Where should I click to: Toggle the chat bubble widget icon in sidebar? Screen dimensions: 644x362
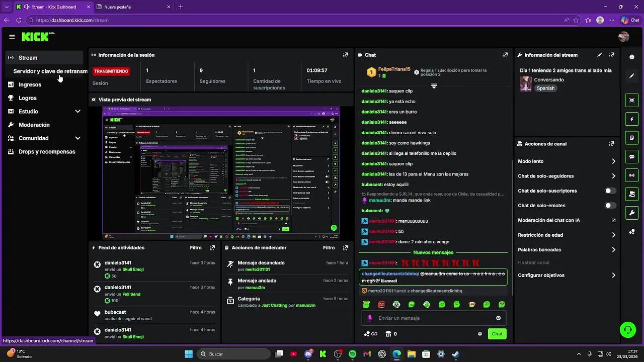[x=632, y=156]
